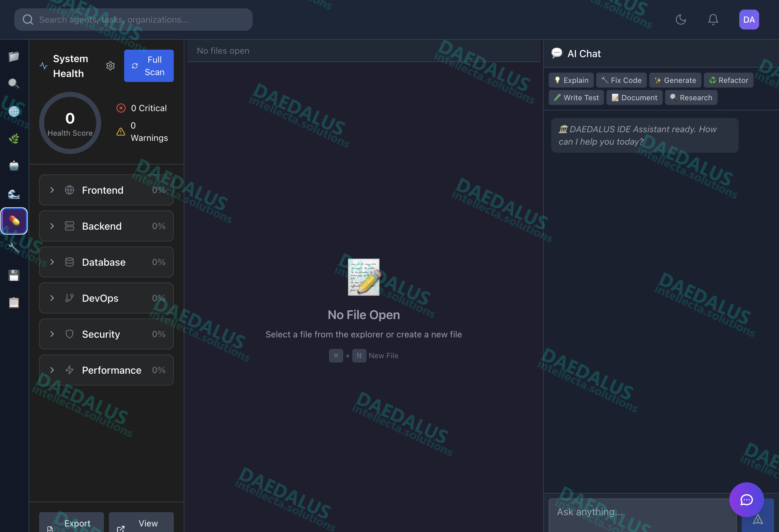Screen dimensions: 779x532
Task: Click the No File Open notepad image
Action: pyautogui.click(x=364, y=277)
